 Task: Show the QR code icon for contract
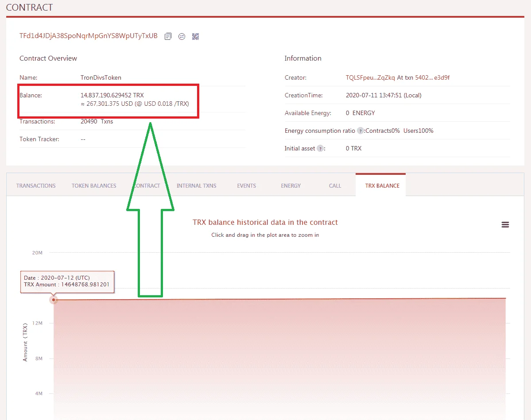[195, 36]
